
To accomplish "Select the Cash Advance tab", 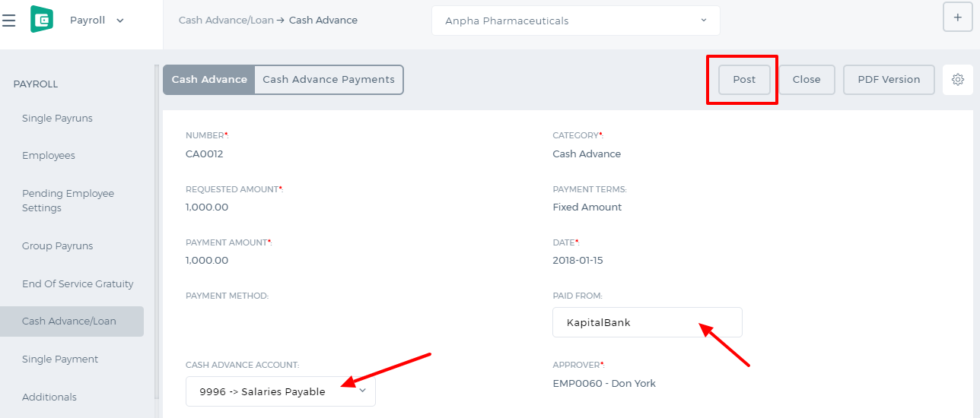I will (x=209, y=80).
